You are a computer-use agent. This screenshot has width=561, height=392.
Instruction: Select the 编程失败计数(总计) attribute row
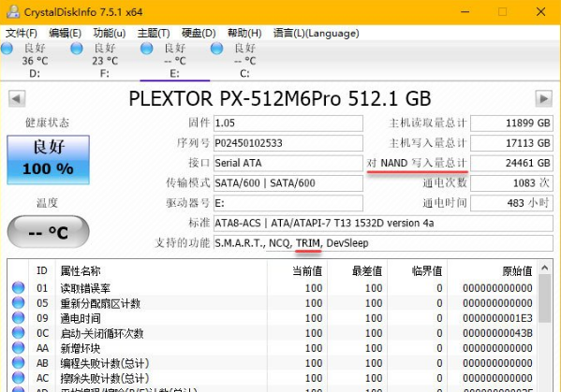(272, 363)
